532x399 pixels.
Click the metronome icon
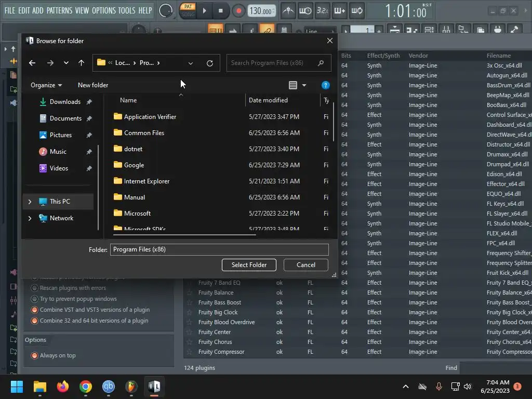pos(288,11)
